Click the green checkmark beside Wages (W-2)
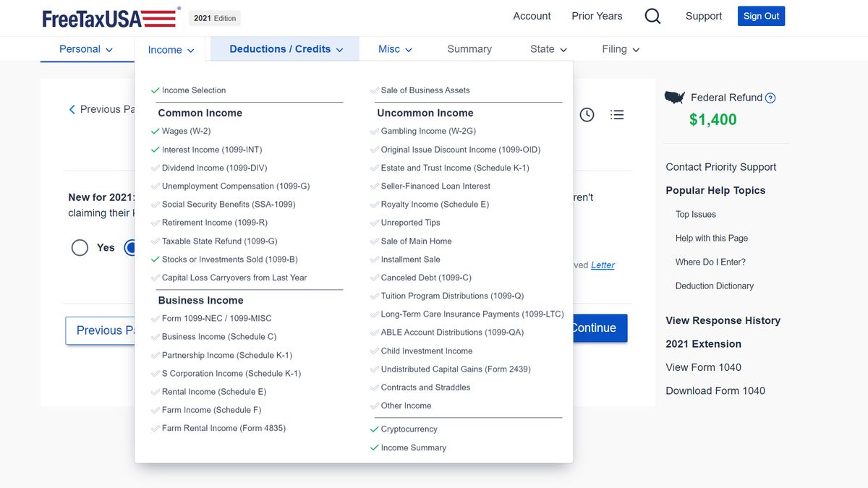The width and height of the screenshot is (868, 488). pyautogui.click(x=155, y=131)
